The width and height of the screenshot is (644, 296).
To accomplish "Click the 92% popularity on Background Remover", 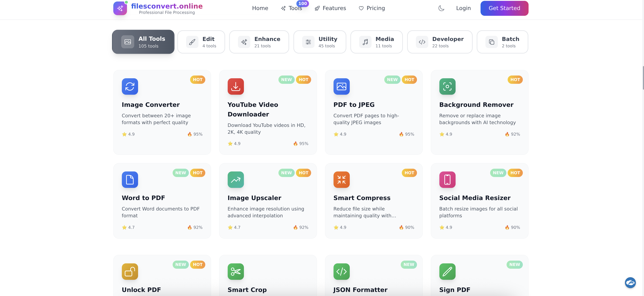I will tap(513, 134).
